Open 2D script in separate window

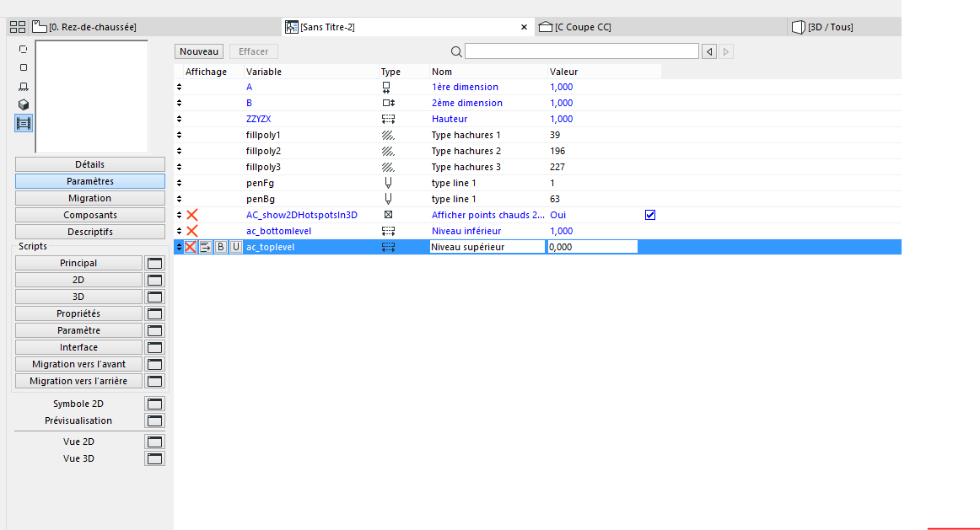(154, 280)
